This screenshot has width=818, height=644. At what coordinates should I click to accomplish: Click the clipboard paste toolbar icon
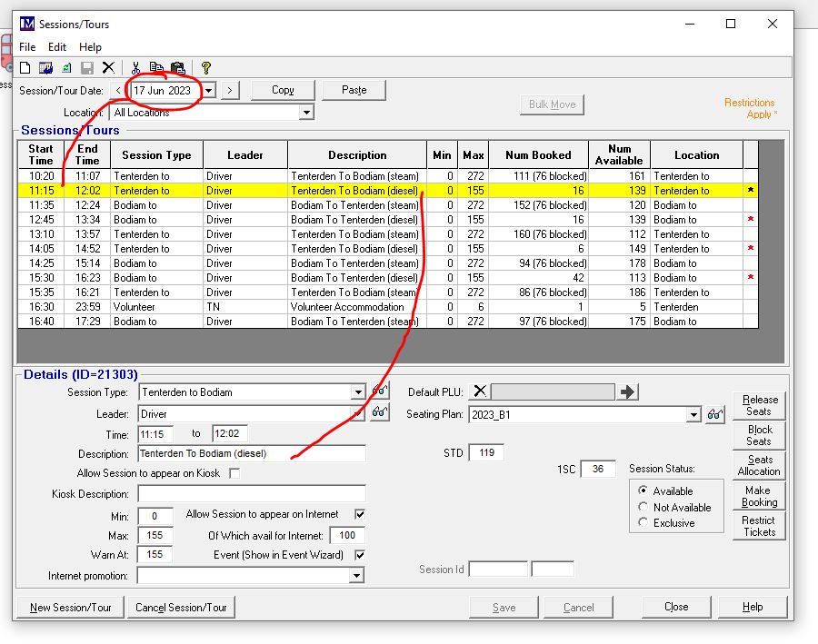[x=178, y=68]
